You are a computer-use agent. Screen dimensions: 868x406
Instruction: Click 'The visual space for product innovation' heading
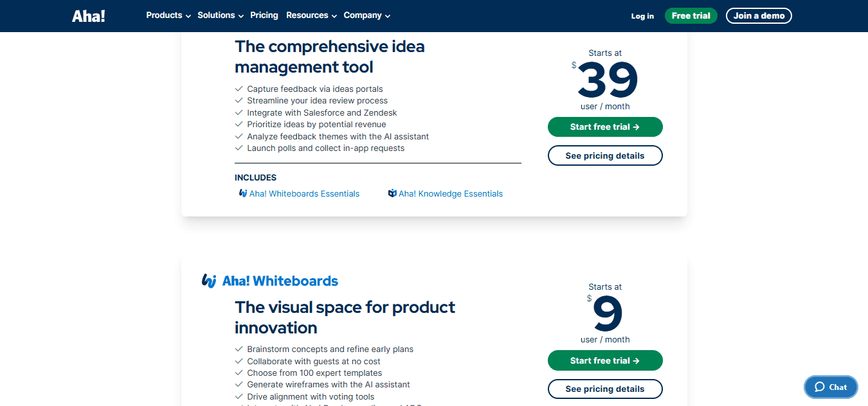click(x=345, y=317)
